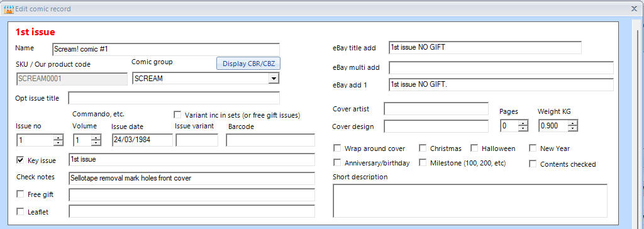Edit the Key issue text field

coord(192,160)
